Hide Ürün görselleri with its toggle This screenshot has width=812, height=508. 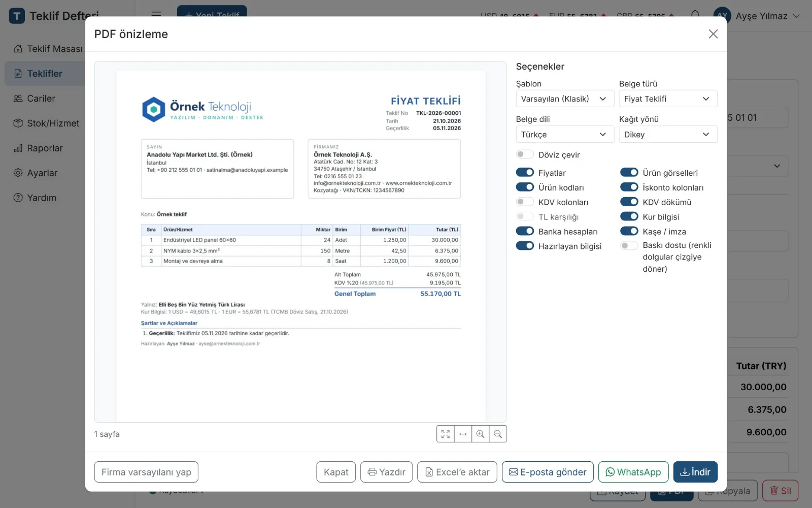(629, 173)
